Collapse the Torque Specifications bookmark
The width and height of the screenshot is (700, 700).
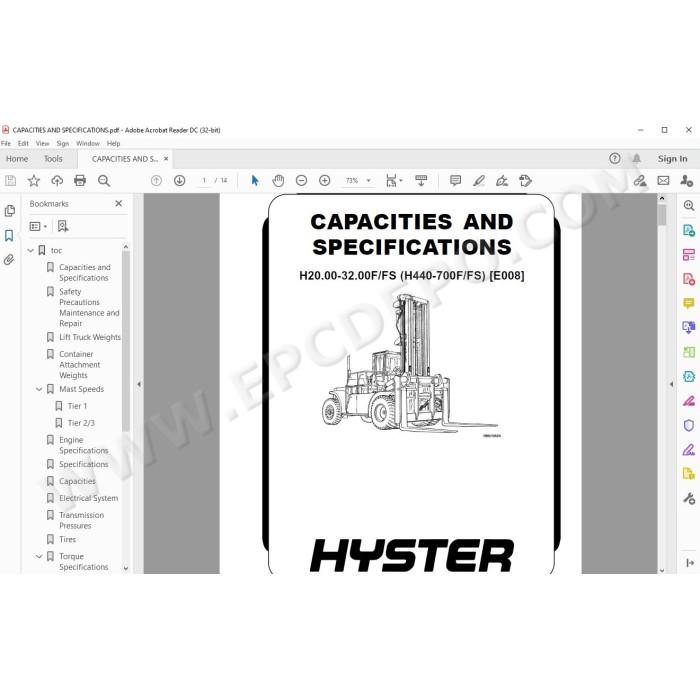pyautogui.click(x=39, y=556)
